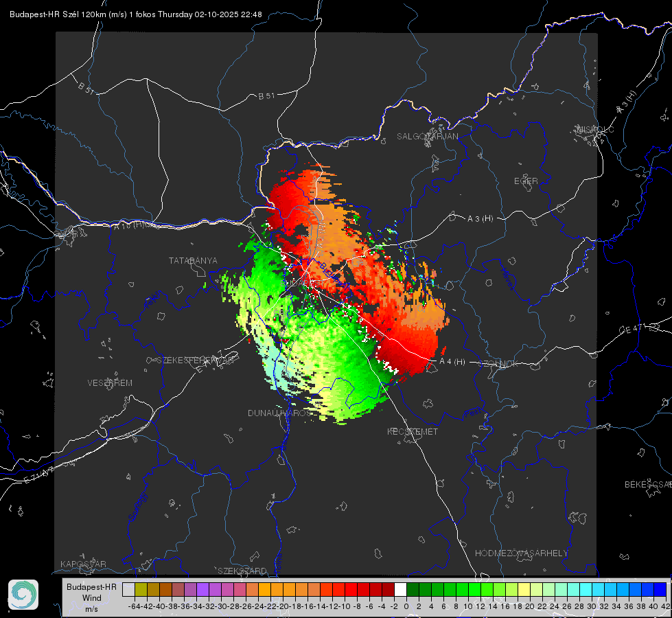The image size is (672, 618).
Task: Click the DUNAUJVAROS city label
Action: point(280,413)
